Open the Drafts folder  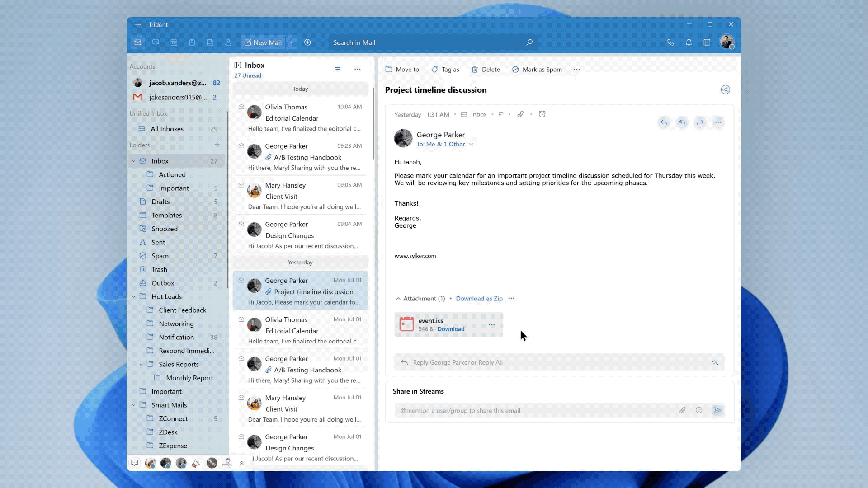pos(160,202)
